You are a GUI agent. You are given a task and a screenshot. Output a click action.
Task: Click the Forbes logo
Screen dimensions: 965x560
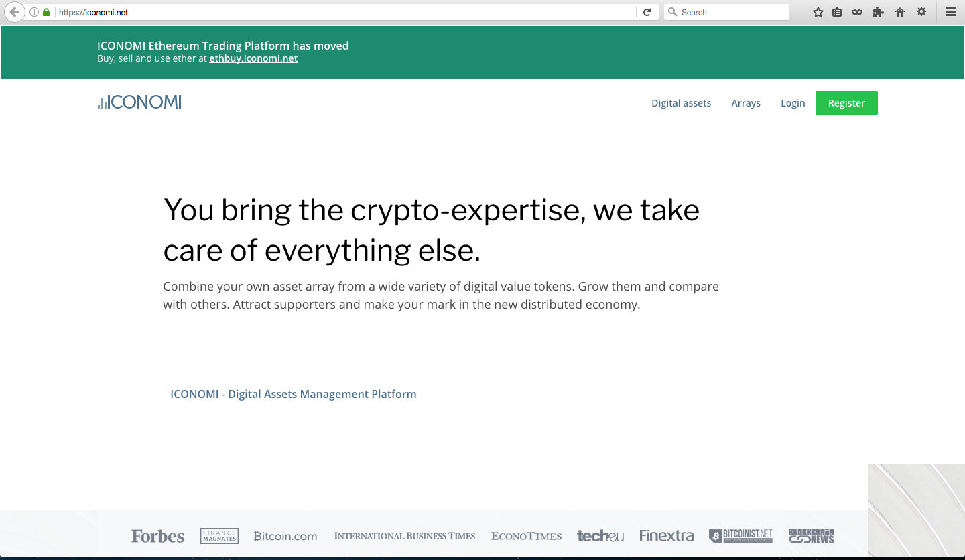click(158, 536)
